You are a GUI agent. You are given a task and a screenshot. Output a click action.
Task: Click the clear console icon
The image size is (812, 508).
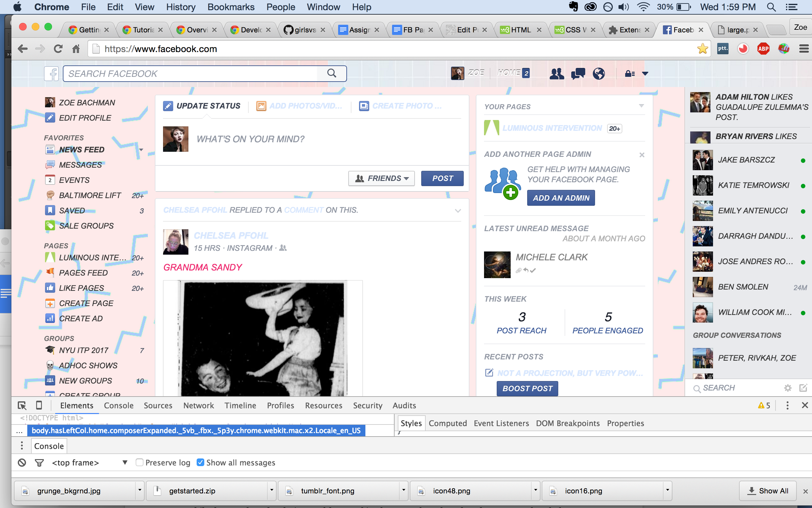tap(22, 463)
